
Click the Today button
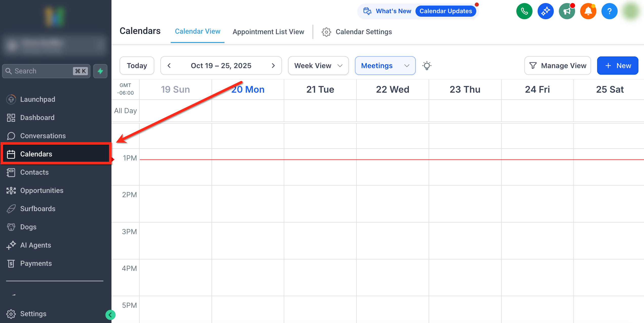tap(137, 66)
